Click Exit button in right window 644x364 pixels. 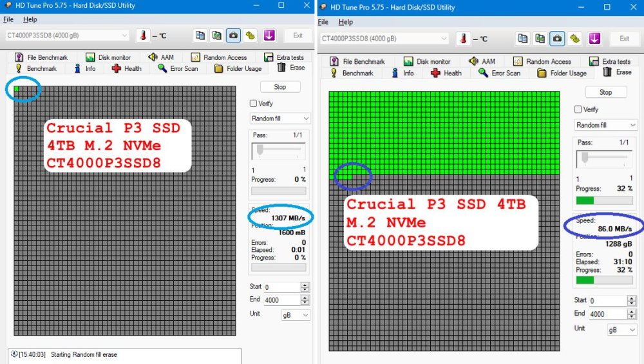(624, 39)
